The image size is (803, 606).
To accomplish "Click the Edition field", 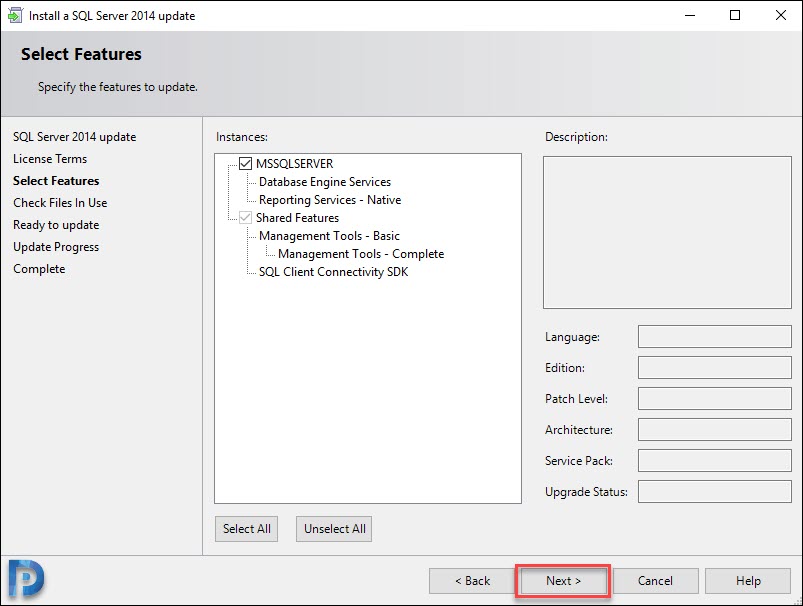I will (714, 367).
